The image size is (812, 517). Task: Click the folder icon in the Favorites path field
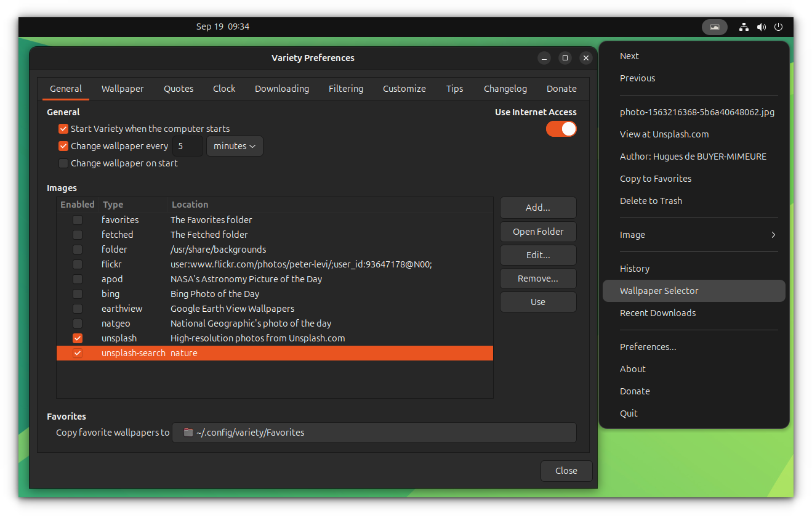pos(188,432)
